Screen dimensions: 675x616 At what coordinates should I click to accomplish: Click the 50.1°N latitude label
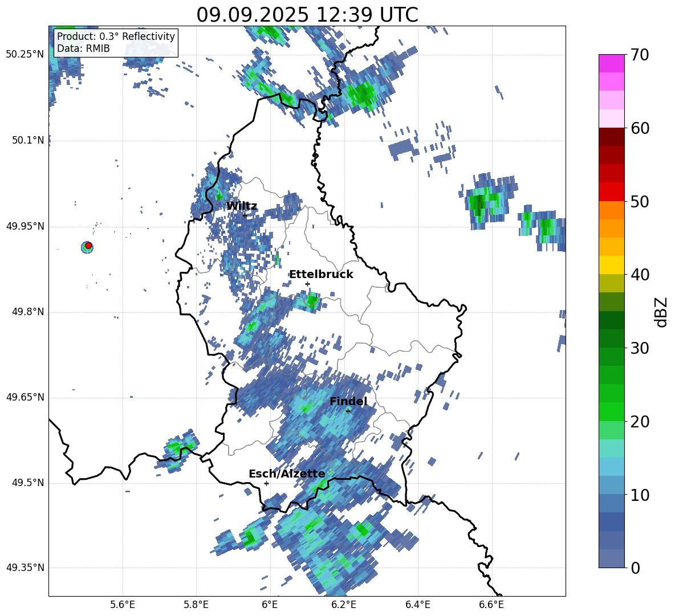pos(28,141)
